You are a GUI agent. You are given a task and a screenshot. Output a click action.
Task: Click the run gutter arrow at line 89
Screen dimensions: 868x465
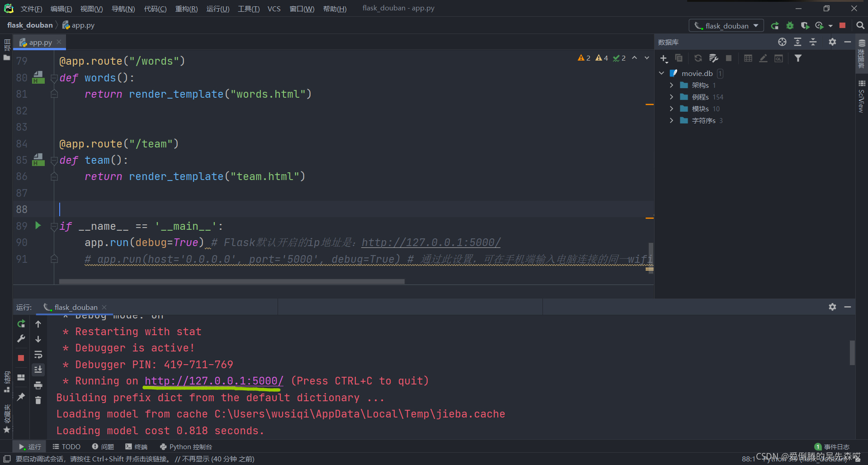tap(38, 225)
